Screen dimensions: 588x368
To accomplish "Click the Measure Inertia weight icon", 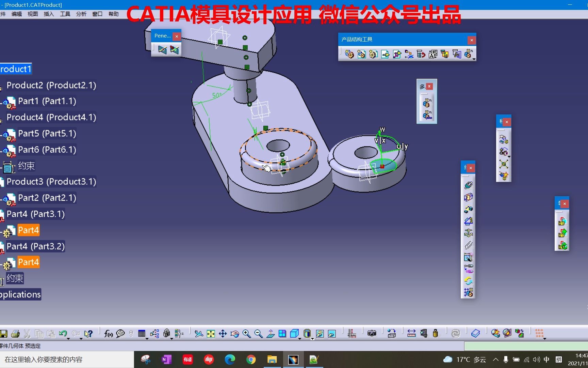I will click(435, 334).
